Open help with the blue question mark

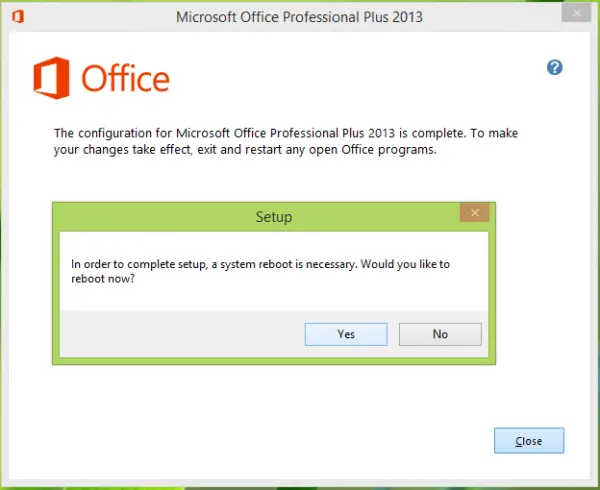[x=555, y=67]
